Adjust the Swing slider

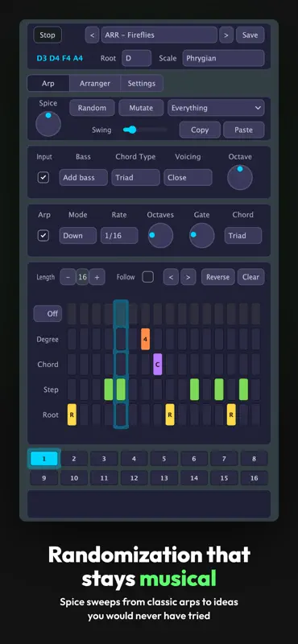click(145, 130)
